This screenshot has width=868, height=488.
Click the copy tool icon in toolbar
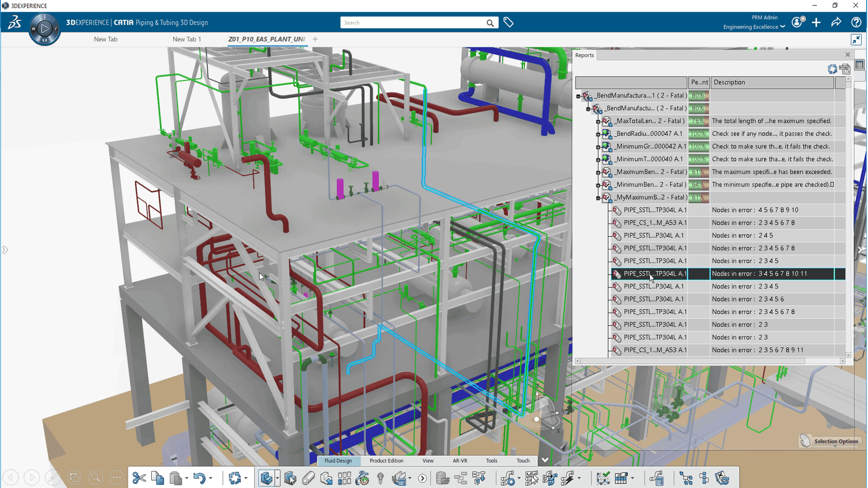pyautogui.click(x=157, y=478)
